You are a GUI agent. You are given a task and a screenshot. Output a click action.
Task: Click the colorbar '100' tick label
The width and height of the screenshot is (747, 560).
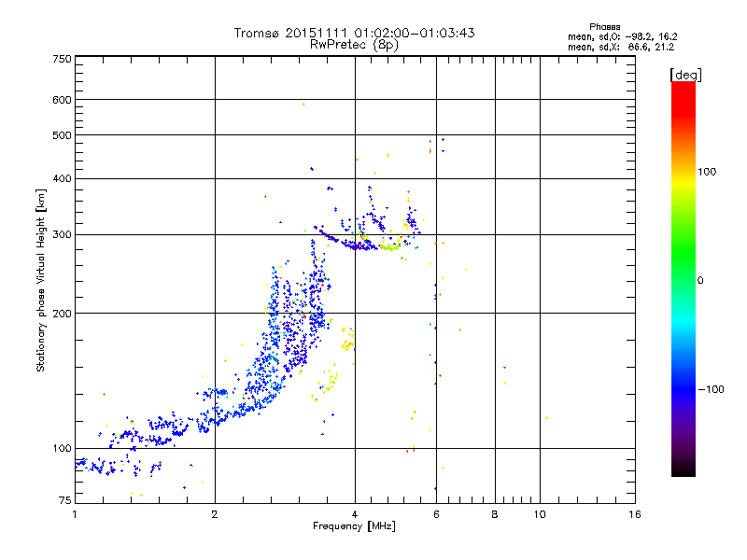click(707, 172)
